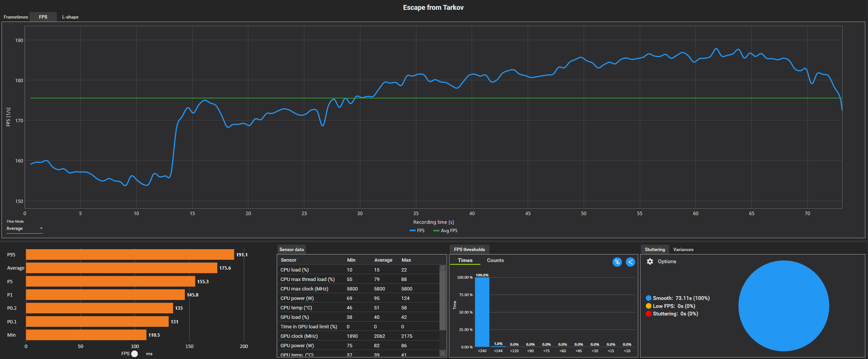This screenshot has height=359, width=868.
Task: Click sensor table scrollbar down arrow
Action: [443, 353]
